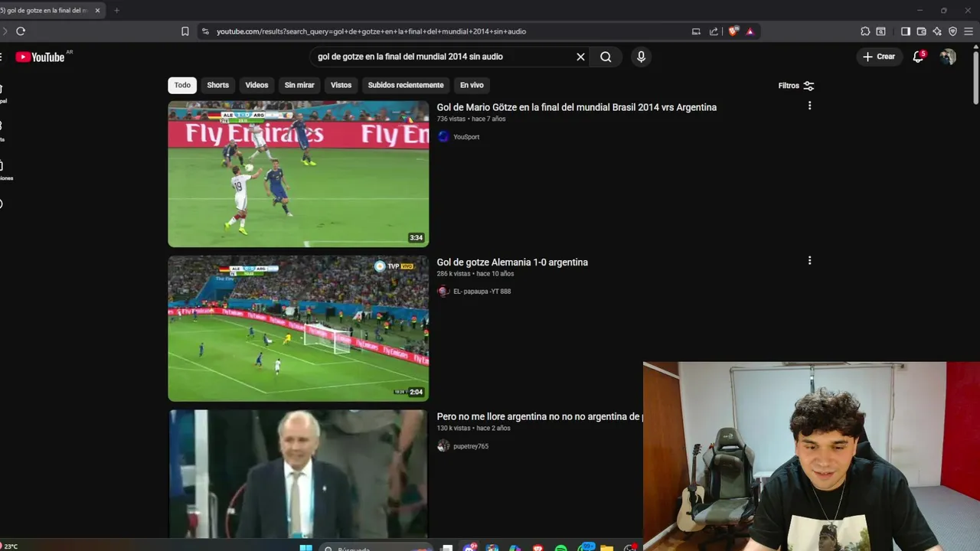This screenshot has height=551, width=980.
Task: Open more options for Mario Götze video
Action: (809, 106)
